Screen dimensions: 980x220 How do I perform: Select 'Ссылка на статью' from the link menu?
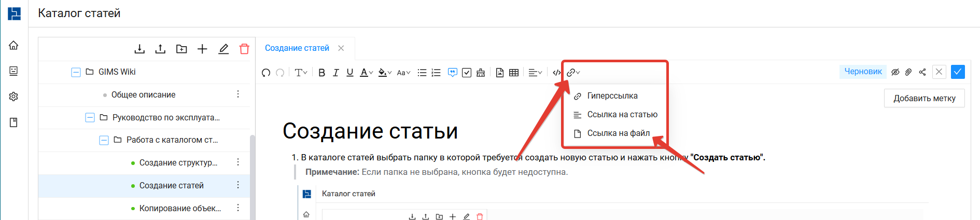[x=622, y=115]
